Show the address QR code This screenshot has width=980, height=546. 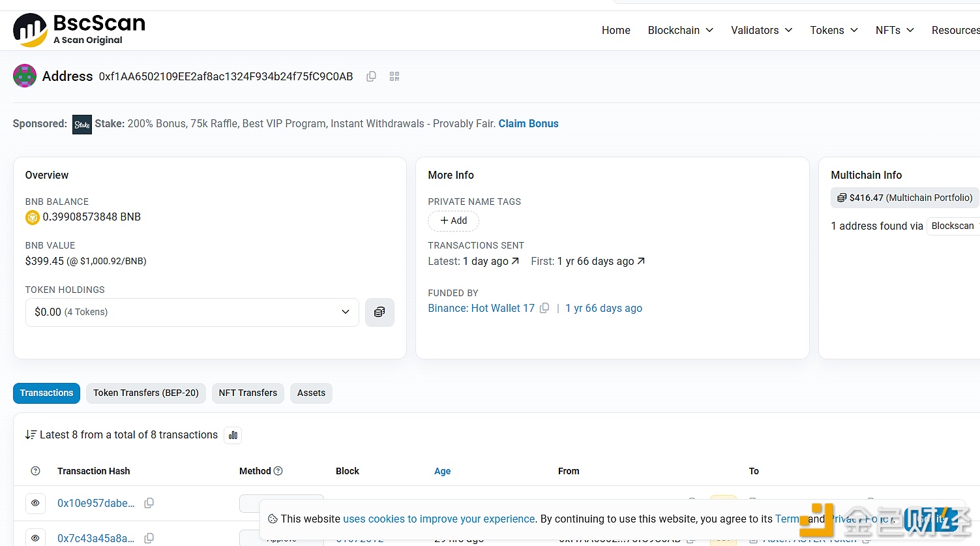(394, 76)
